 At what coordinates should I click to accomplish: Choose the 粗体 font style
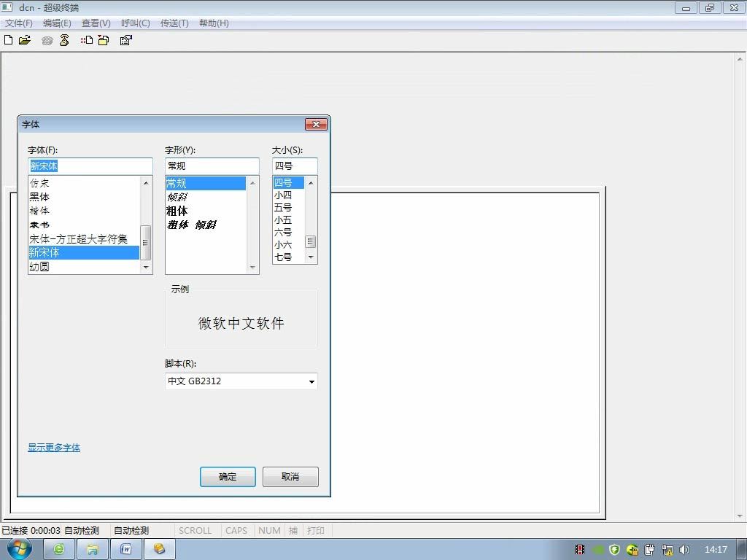point(206,211)
